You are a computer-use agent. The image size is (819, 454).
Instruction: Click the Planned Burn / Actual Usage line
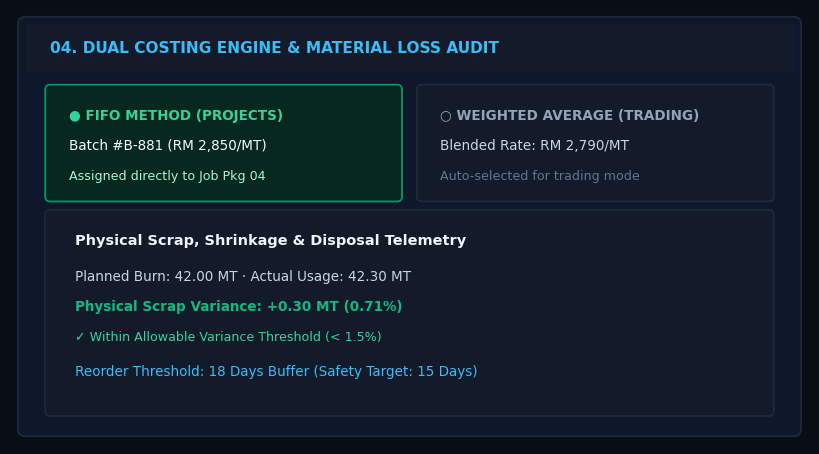243,276
